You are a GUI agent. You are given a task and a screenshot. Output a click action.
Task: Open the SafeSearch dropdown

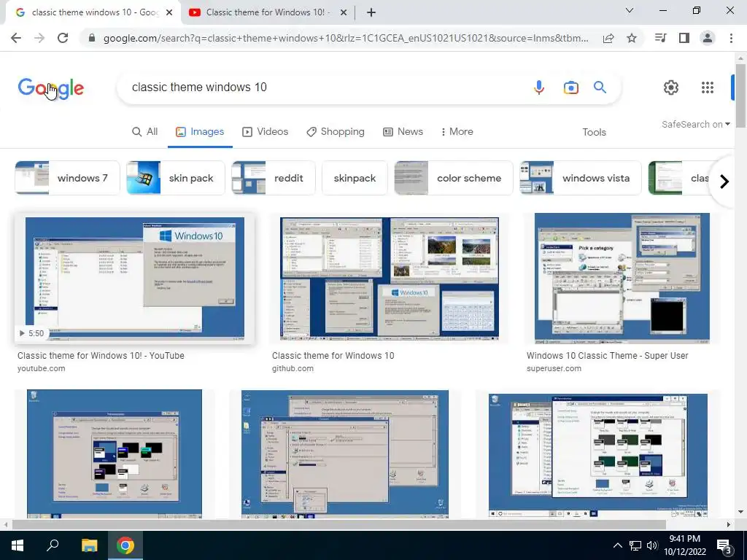(695, 124)
